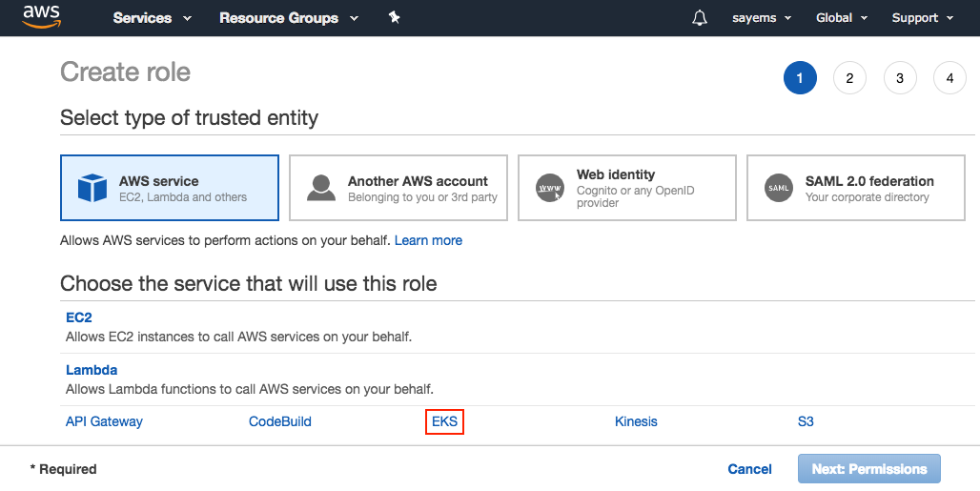Click the '* Required' note text
This screenshot has height=491, width=980.
click(x=63, y=469)
